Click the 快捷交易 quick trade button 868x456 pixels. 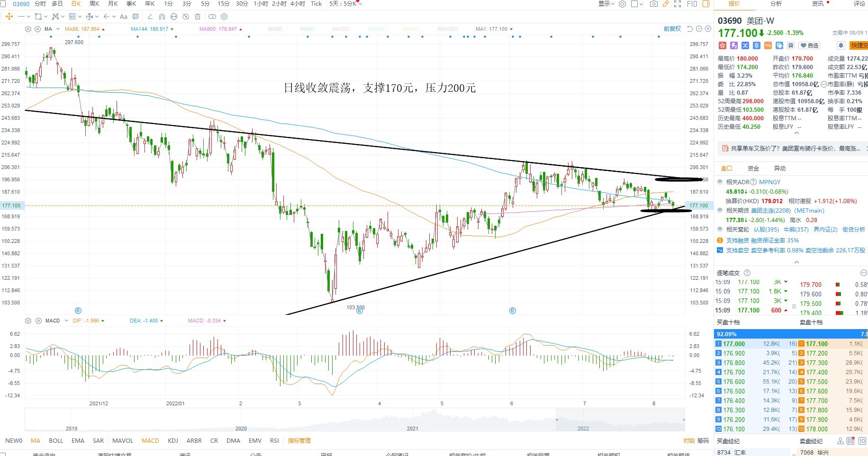coord(859,45)
